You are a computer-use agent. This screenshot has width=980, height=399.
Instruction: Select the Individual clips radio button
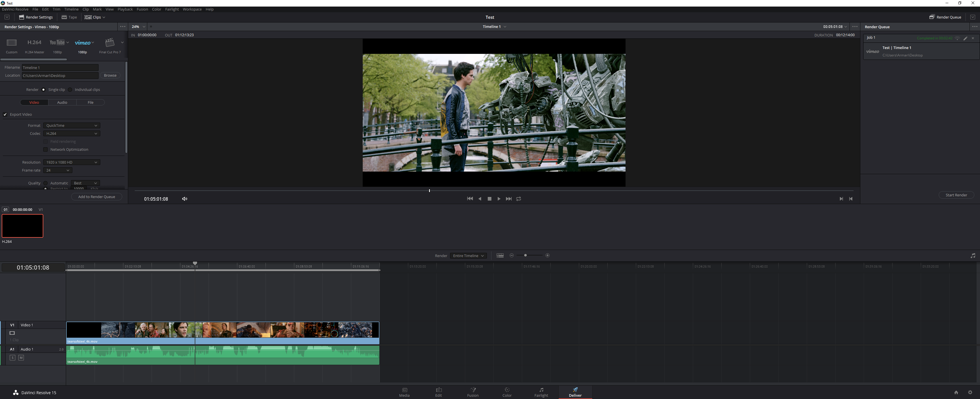[70, 90]
